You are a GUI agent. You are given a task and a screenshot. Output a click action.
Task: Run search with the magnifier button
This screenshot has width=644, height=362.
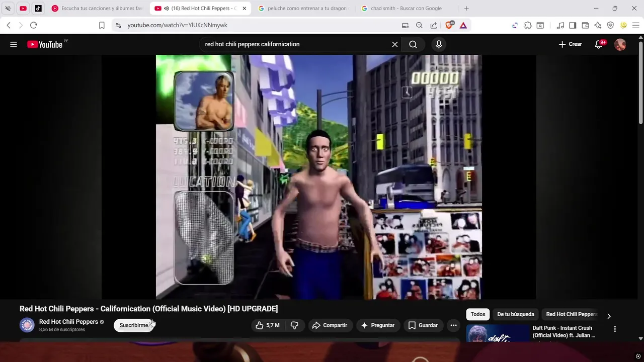[x=413, y=44]
